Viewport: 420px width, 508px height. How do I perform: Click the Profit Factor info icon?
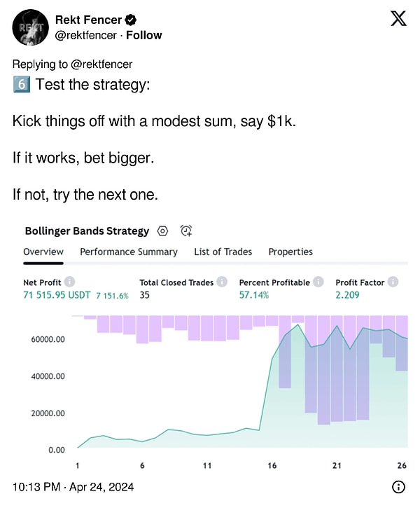click(x=393, y=282)
